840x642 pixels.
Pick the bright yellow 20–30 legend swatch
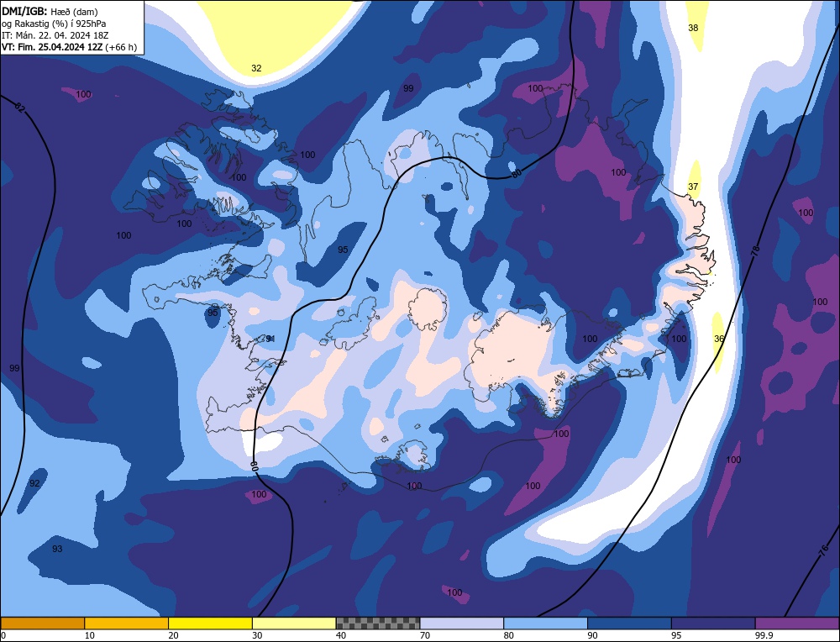[x=210, y=623]
